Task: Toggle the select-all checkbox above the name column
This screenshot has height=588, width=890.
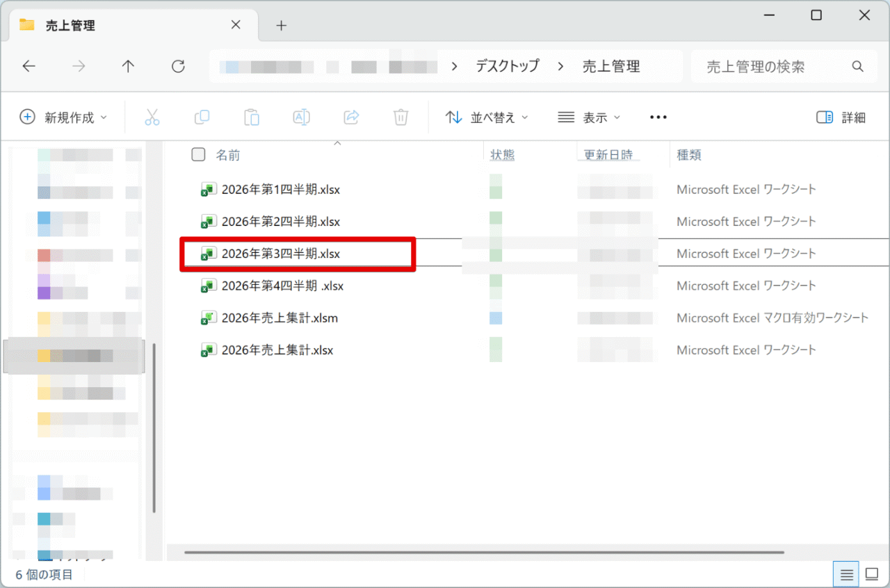Action: coord(198,154)
